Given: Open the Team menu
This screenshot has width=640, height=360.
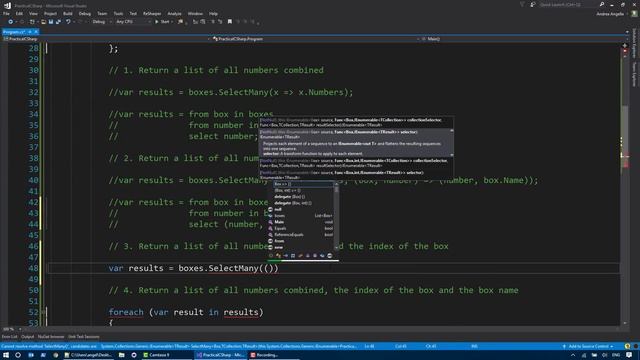Looking at the screenshot, I should pos(102,13).
